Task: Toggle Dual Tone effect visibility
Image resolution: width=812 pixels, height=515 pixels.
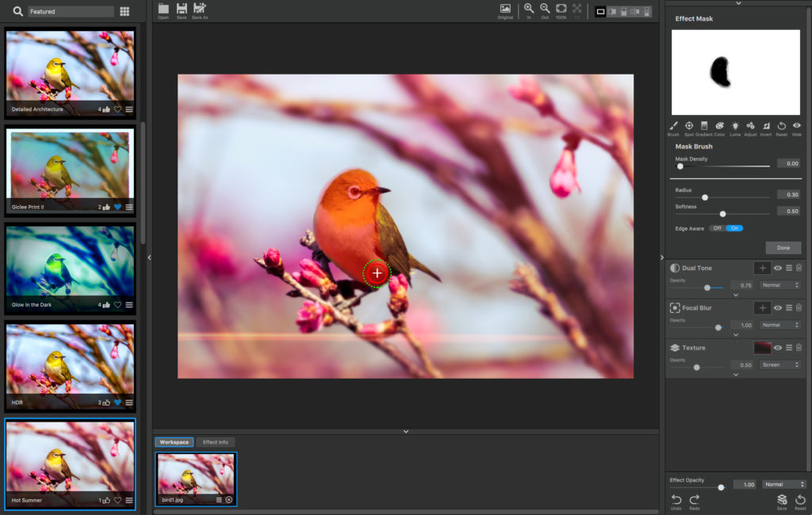Action: point(778,268)
